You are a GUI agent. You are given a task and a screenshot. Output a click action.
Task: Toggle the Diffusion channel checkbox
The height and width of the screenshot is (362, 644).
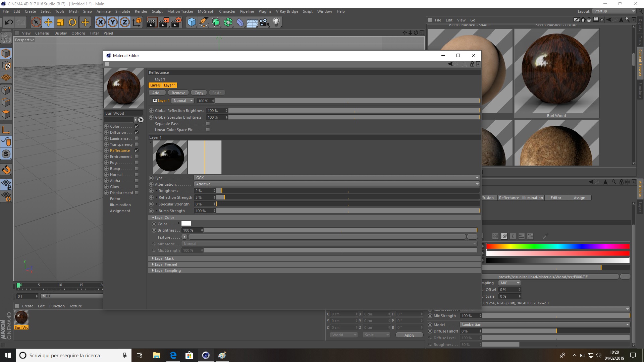pyautogui.click(x=137, y=132)
